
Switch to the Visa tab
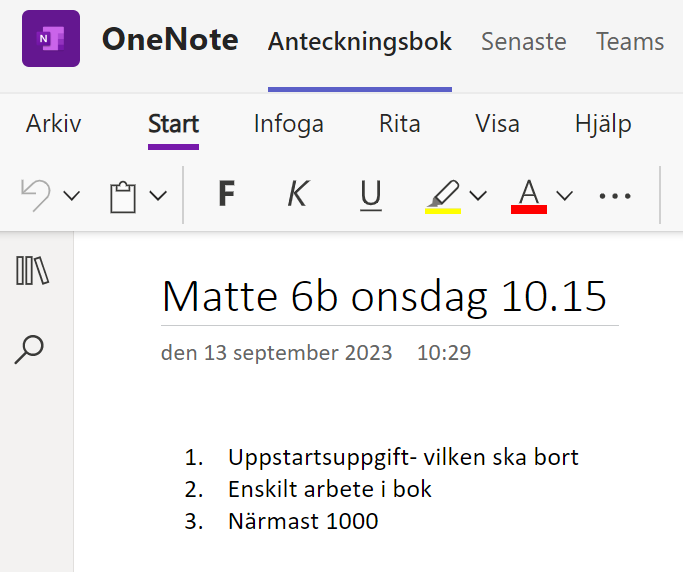click(497, 124)
